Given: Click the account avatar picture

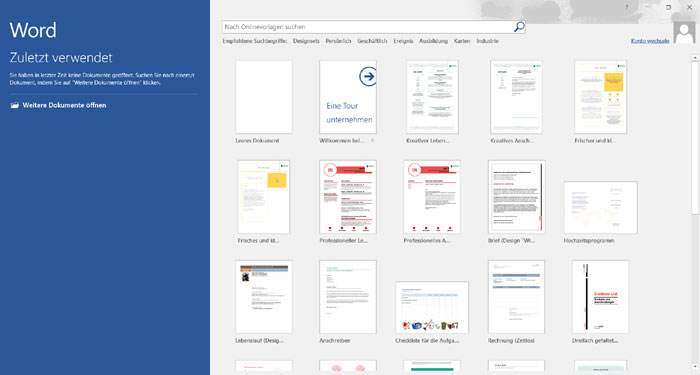Looking at the screenshot, I should click(684, 32).
